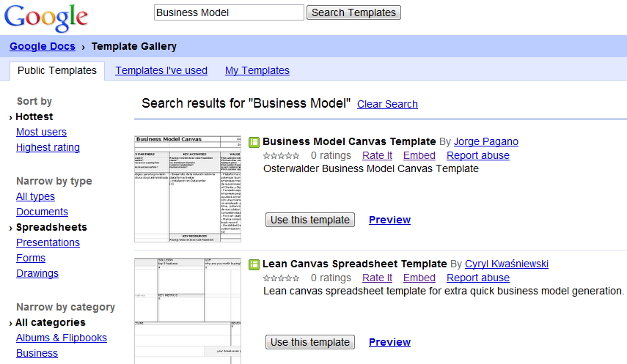The height and width of the screenshot is (364, 627).
Task: Open author Jorge Pagano's profile link
Action: 485,141
